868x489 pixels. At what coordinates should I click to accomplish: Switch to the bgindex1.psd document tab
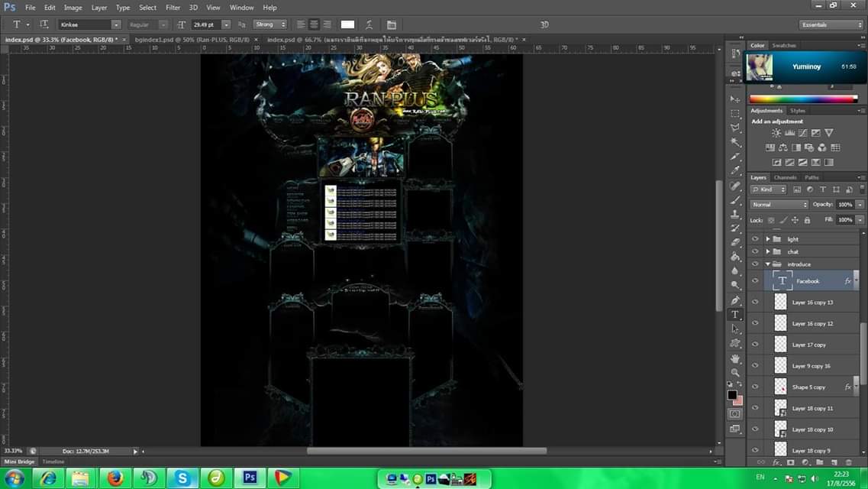pos(192,39)
